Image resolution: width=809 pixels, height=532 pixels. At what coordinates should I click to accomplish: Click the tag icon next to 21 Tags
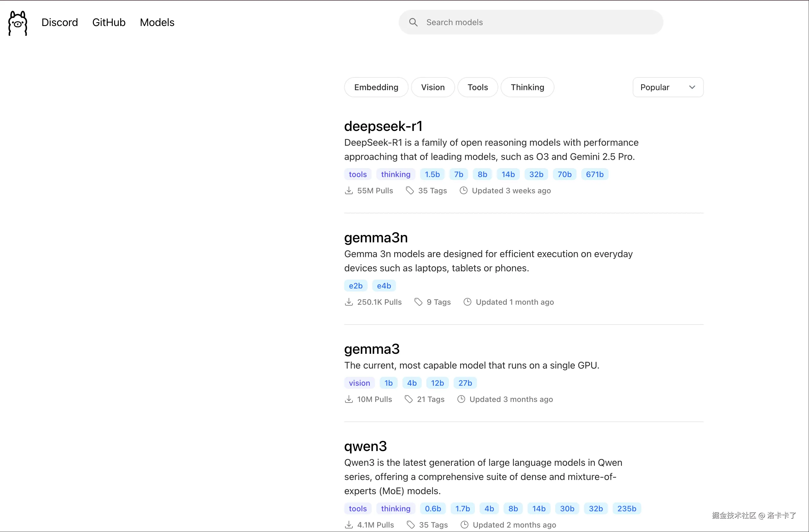click(409, 399)
